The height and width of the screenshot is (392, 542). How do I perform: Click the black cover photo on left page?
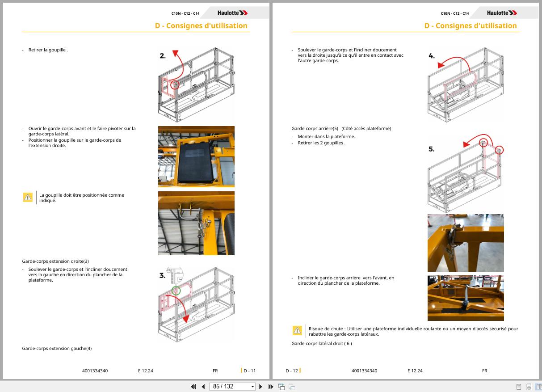coord(196,156)
